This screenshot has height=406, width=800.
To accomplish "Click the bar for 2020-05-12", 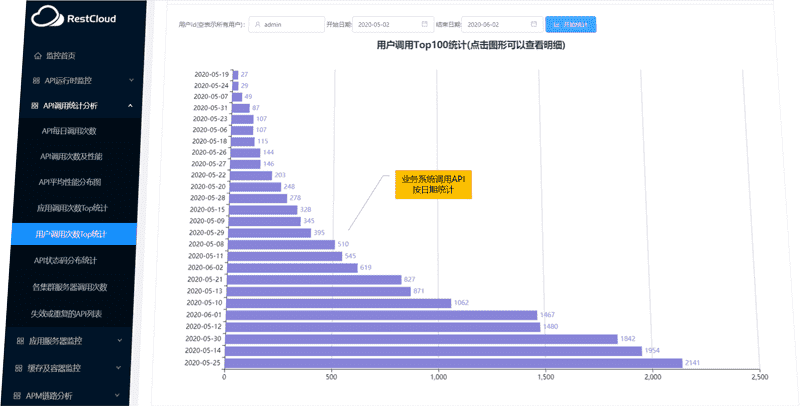I will click(x=383, y=327).
